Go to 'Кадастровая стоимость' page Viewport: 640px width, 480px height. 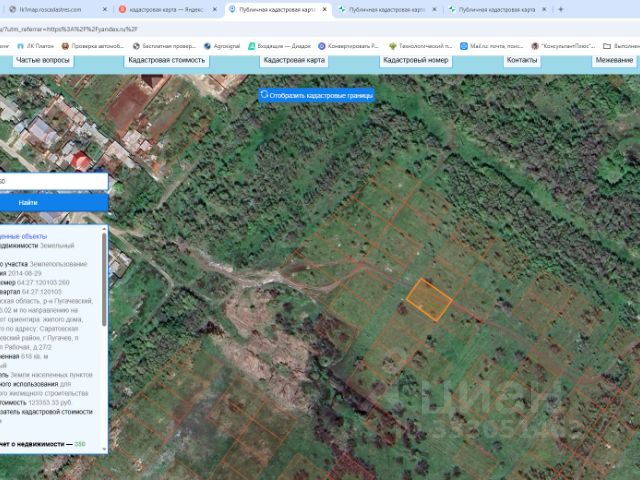[167, 60]
